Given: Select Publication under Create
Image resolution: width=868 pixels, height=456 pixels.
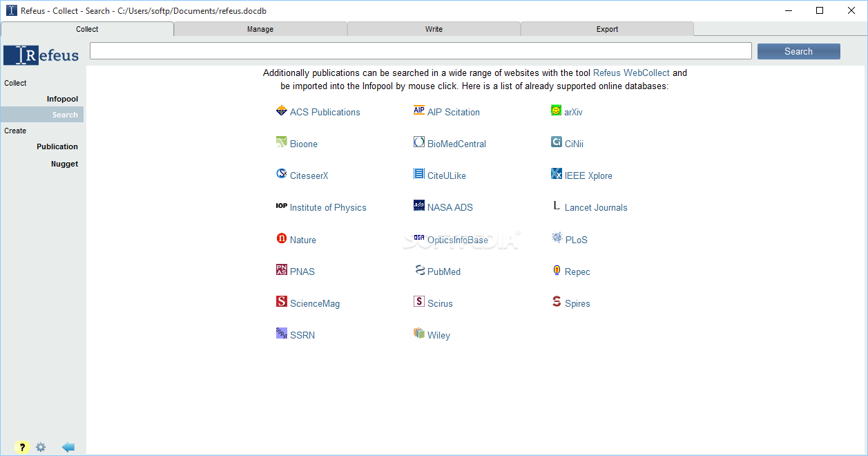Looking at the screenshot, I should click(x=57, y=146).
